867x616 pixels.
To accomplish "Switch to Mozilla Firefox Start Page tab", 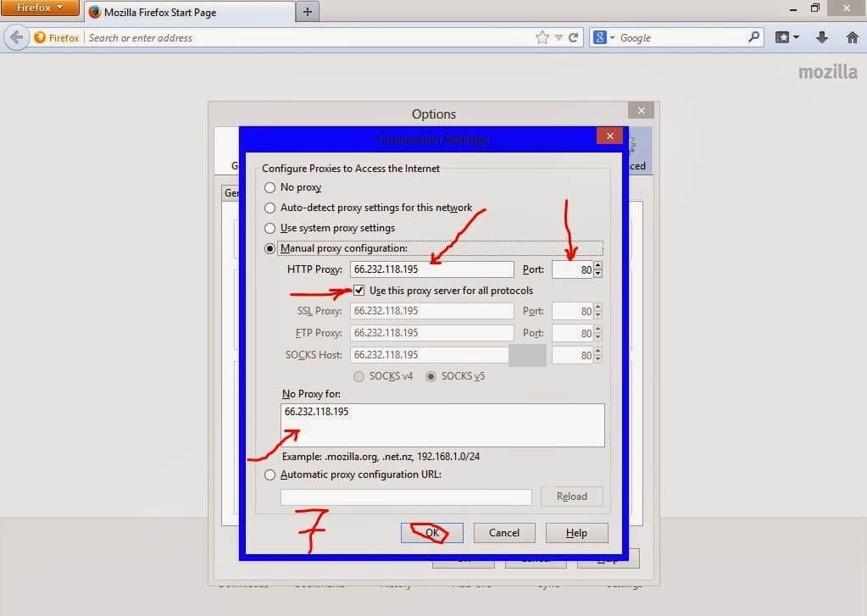I will click(186, 12).
